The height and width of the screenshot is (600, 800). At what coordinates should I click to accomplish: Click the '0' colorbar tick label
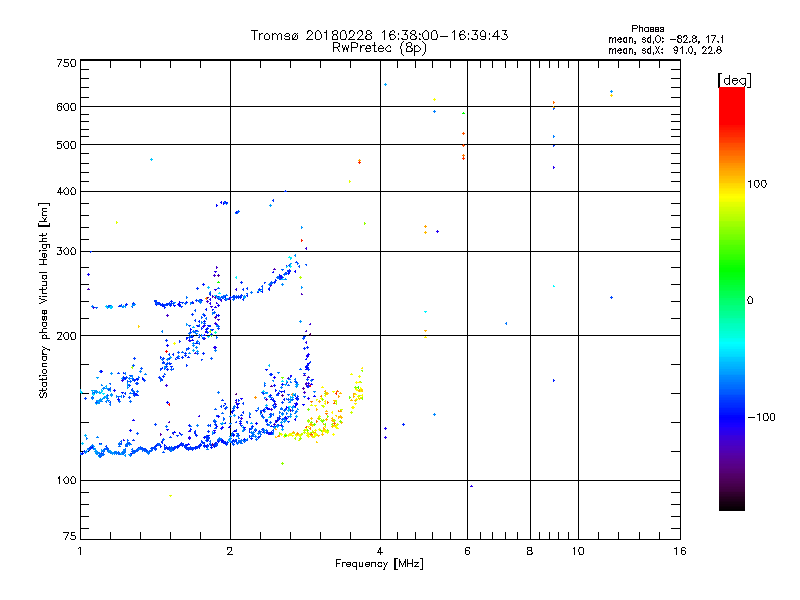[750, 301]
